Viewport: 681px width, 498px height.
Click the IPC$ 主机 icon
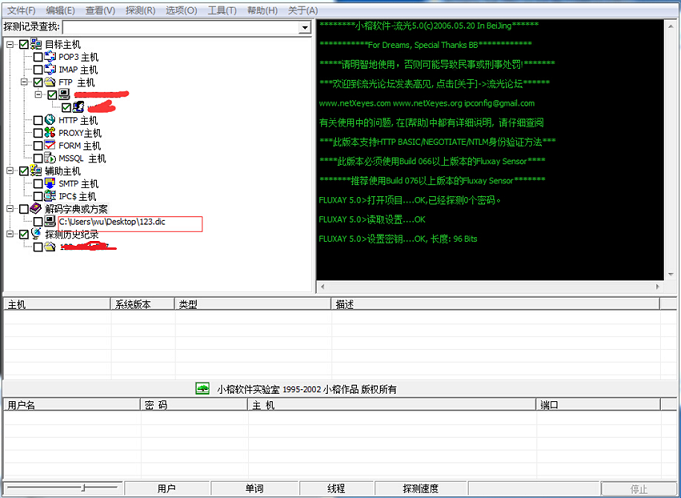pyautogui.click(x=50, y=197)
